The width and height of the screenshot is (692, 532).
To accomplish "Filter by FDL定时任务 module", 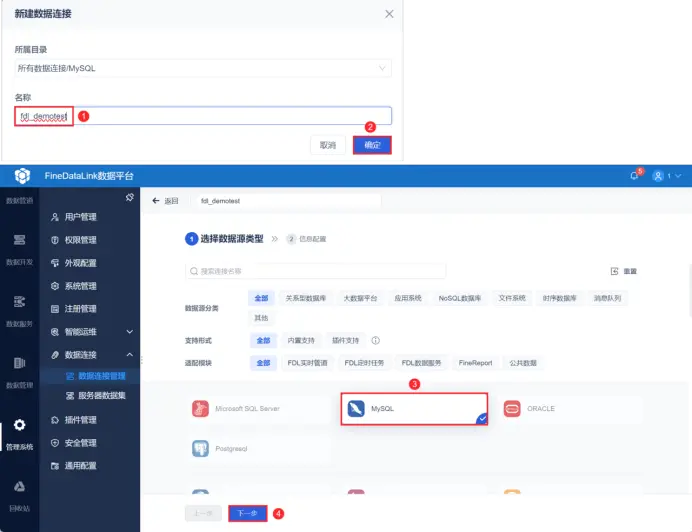I will [x=364, y=363].
